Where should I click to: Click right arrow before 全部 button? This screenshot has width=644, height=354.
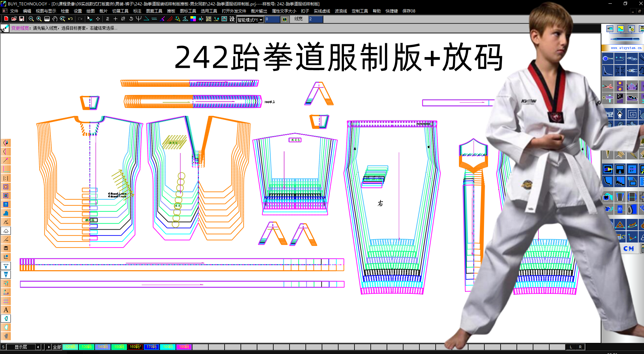coord(49,347)
